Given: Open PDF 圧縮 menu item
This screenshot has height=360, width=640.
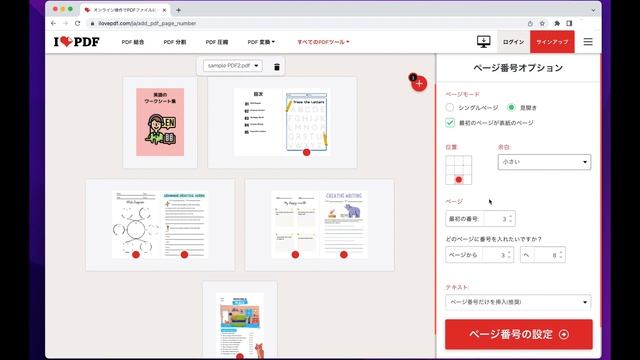Looking at the screenshot, I should (x=217, y=42).
